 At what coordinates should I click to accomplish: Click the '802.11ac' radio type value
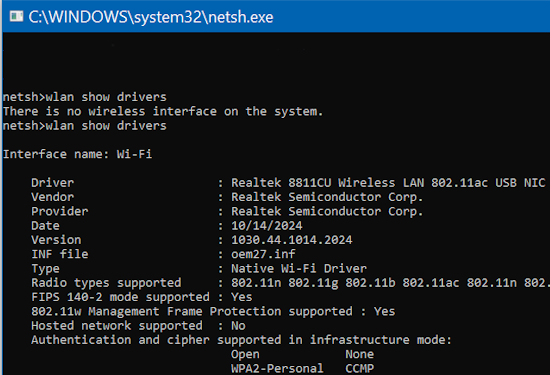431,283
